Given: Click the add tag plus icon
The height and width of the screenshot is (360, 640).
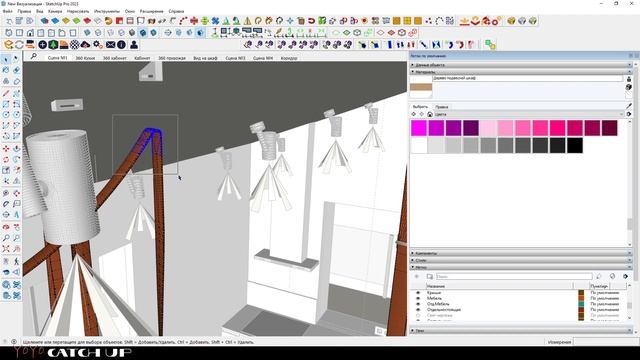Looking at the screenshot, I should point(416,276).
